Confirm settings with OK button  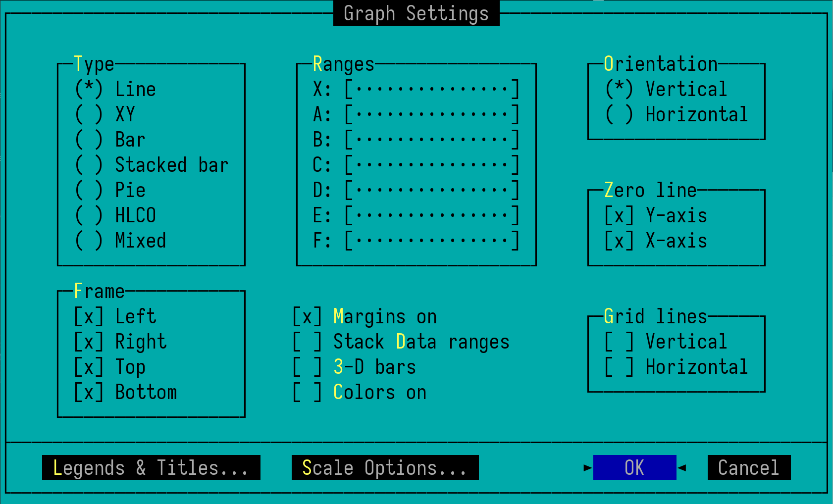tap(635, 467)
